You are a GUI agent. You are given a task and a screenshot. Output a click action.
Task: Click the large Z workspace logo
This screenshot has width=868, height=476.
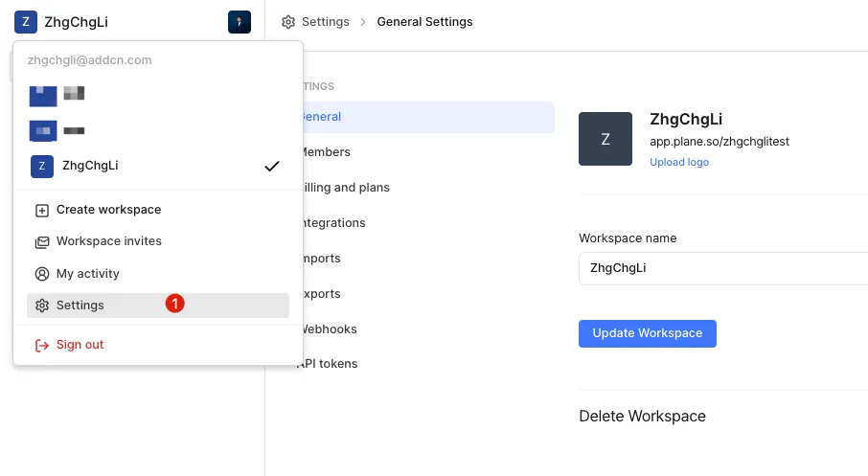(x=605, y=139)
